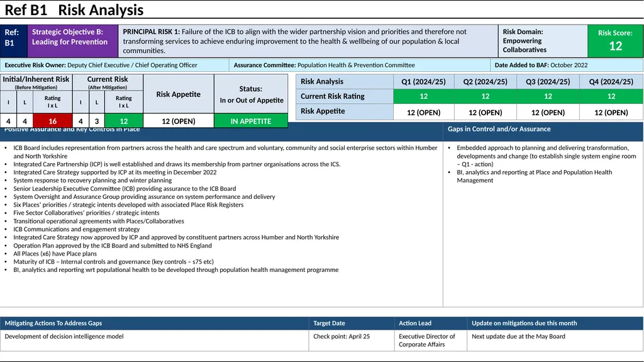Viewport: 644px width, 362px height.
Task: Click the green 'IN APPETITE' status cell
Action: click(x=251, y=121)
